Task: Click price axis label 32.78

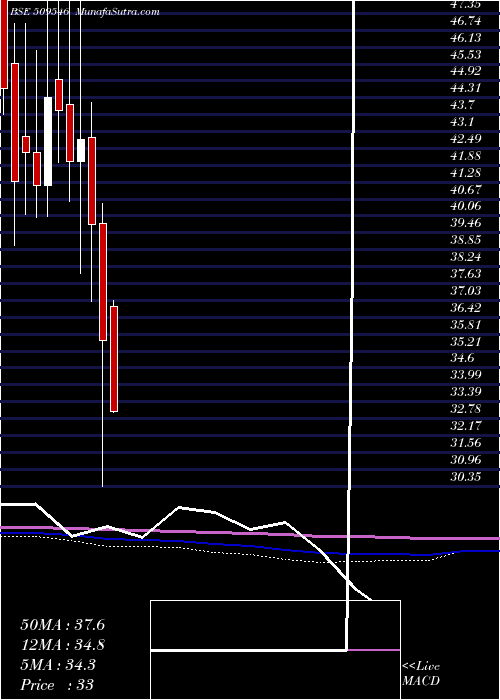Action: 466,409
